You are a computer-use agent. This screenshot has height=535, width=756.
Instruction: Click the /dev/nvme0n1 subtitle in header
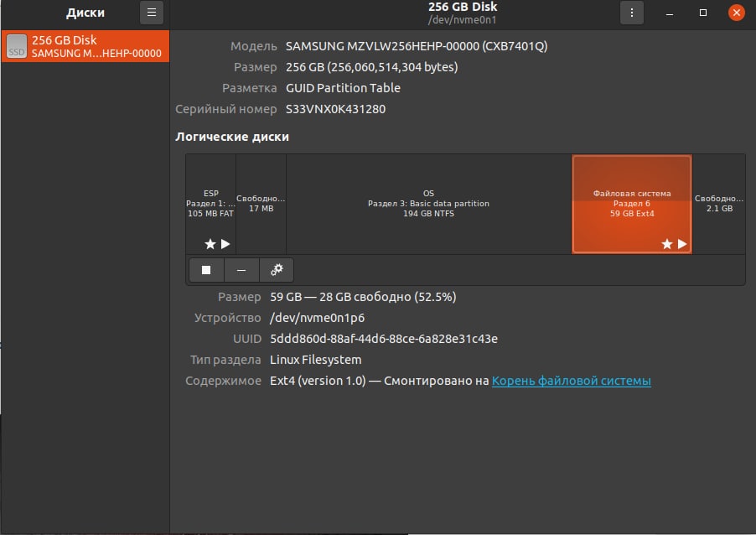click(462, 20)
